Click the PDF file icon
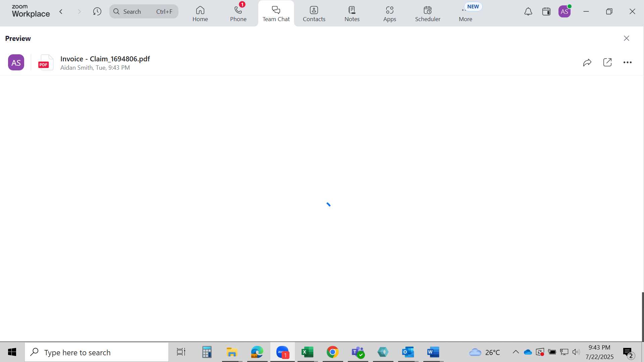Viewport: 644px width, 362px height. click(45, 62)
